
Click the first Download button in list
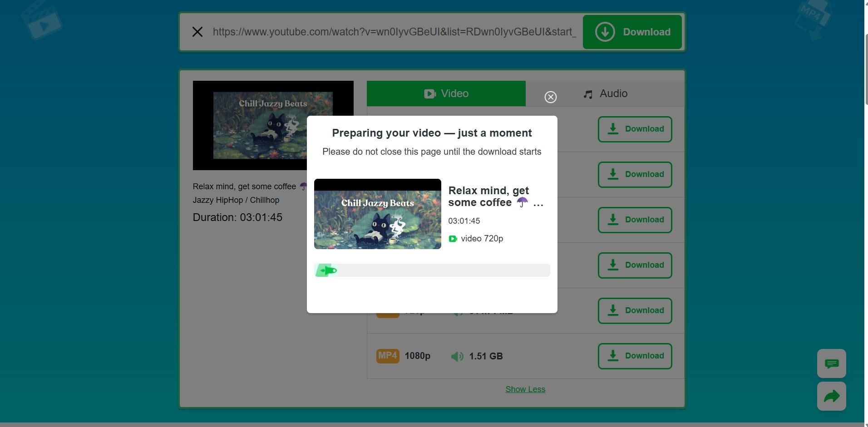pos(635,129)
